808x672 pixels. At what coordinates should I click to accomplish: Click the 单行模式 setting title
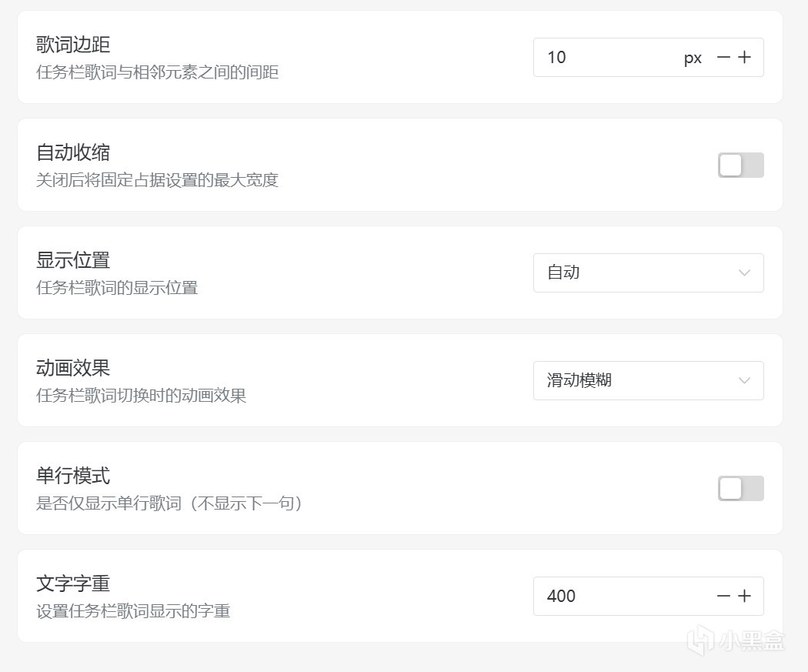73,476
